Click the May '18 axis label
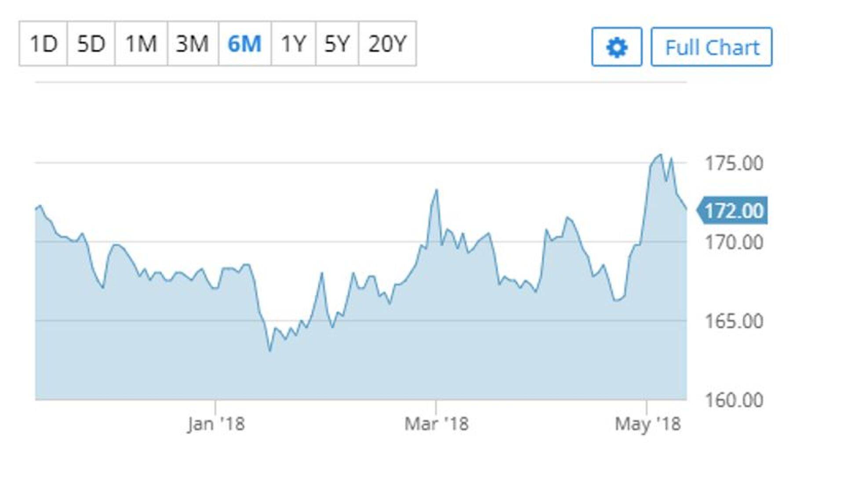This screenshot has height=504, width=844. [x=647, y=424]
